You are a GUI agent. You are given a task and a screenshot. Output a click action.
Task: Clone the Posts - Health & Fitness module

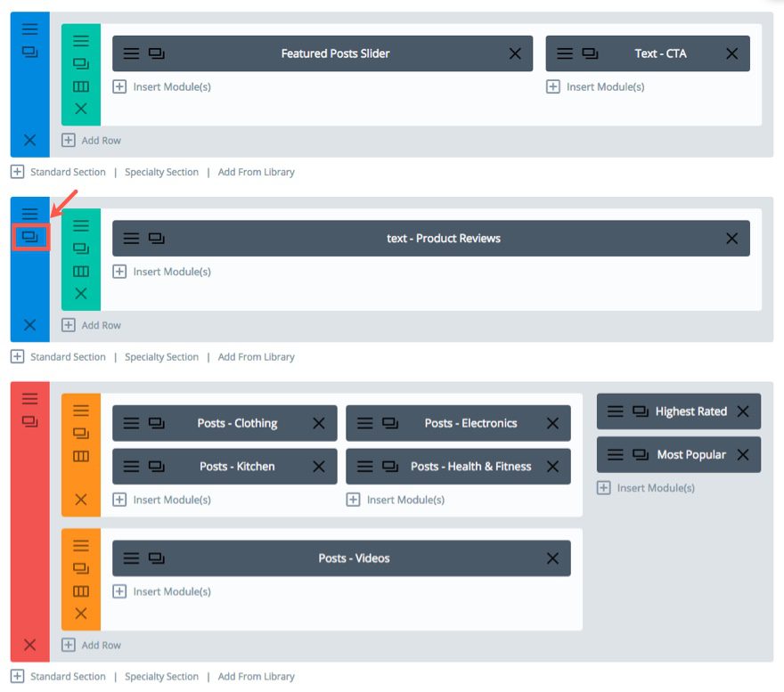[390, 467]
